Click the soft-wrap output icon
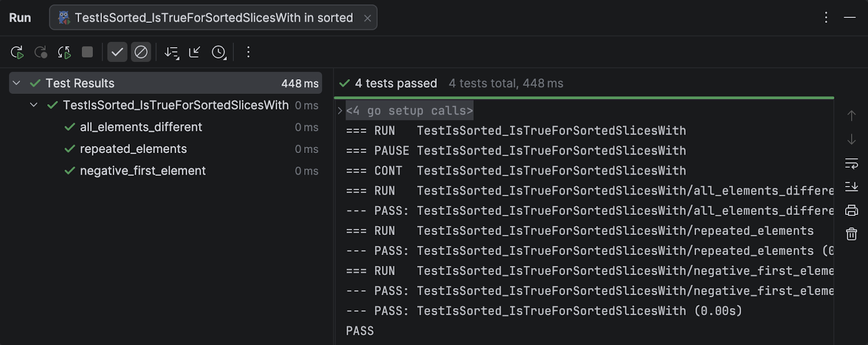 pos(851,163)
